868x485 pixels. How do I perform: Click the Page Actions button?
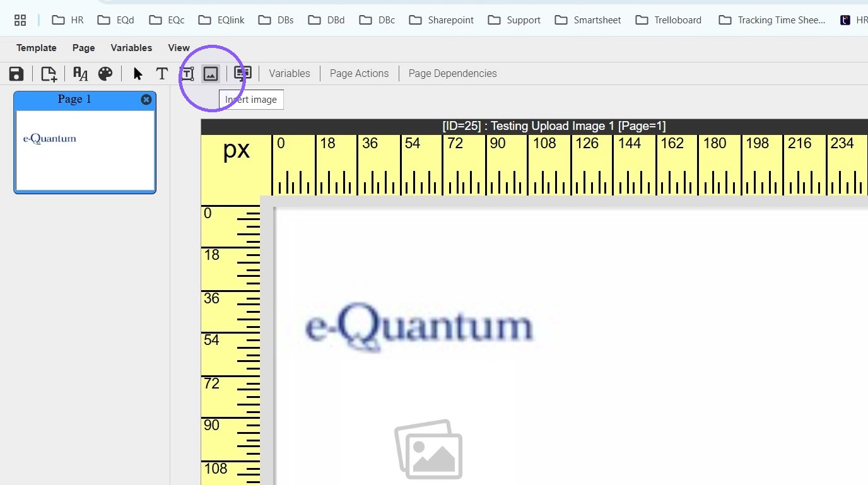360,74
